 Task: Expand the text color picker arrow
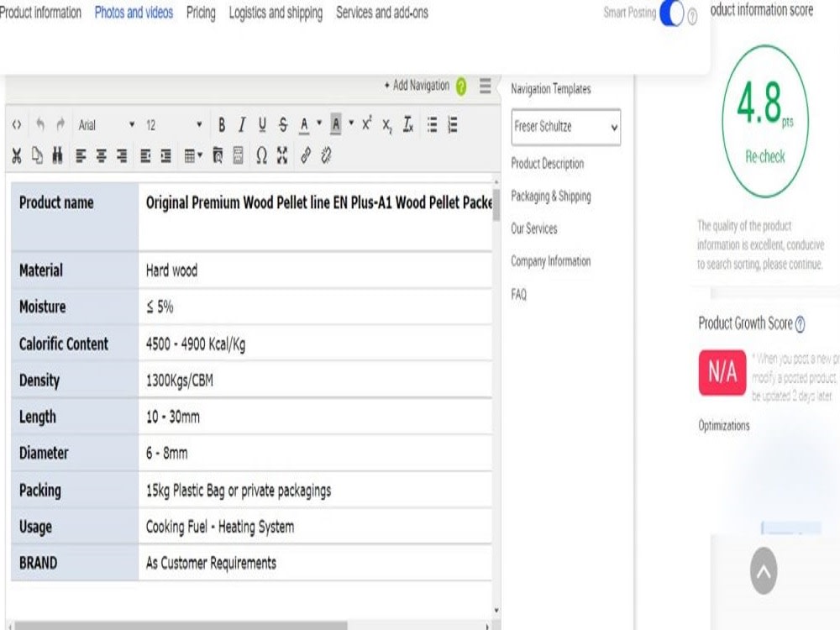point(319,123)
